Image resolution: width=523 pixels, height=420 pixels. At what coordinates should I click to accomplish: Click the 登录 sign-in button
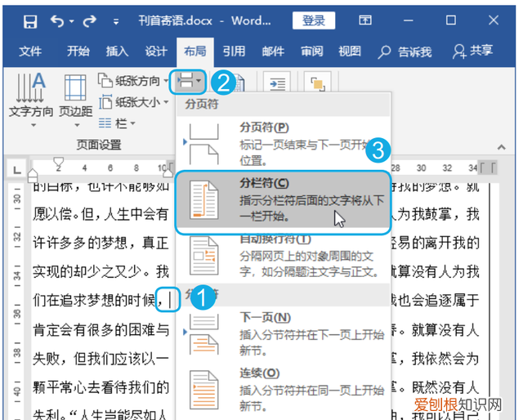click(314, 20)
